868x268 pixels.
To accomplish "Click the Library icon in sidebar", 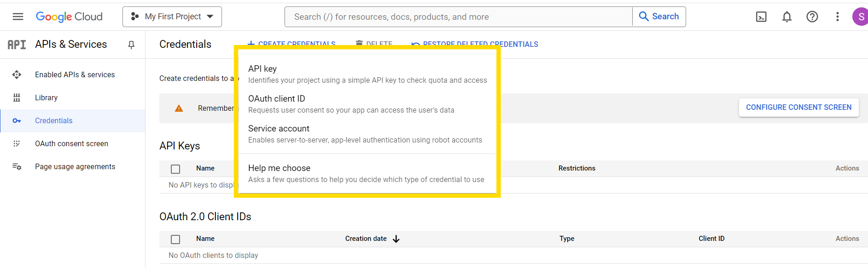I will coord(17,97).
